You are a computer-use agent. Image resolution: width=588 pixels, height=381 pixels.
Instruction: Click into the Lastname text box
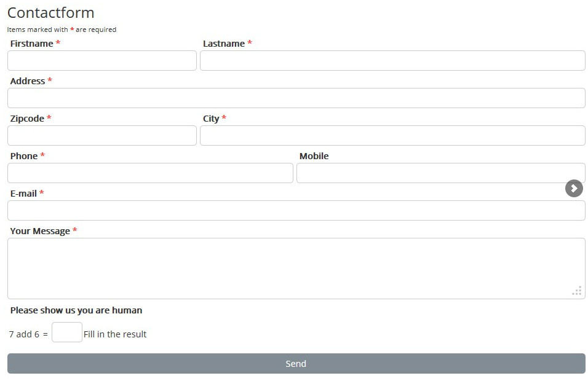(392, 61)
